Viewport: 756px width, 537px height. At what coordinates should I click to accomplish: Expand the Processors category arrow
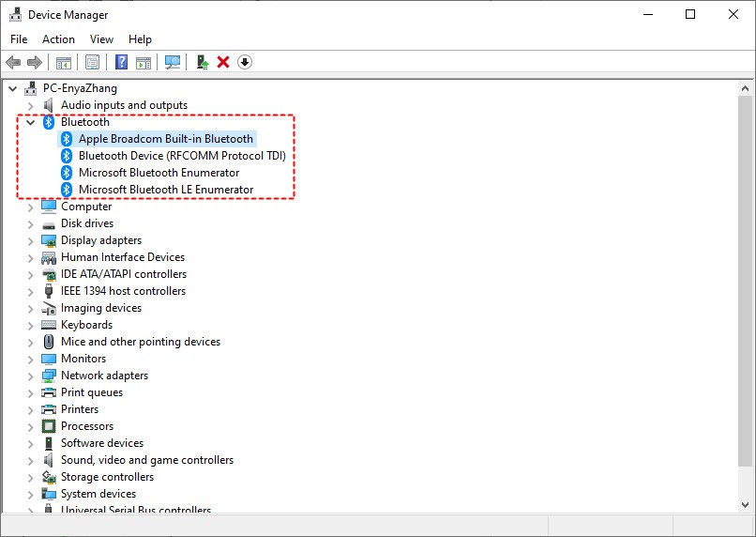[x=31, y=426]
